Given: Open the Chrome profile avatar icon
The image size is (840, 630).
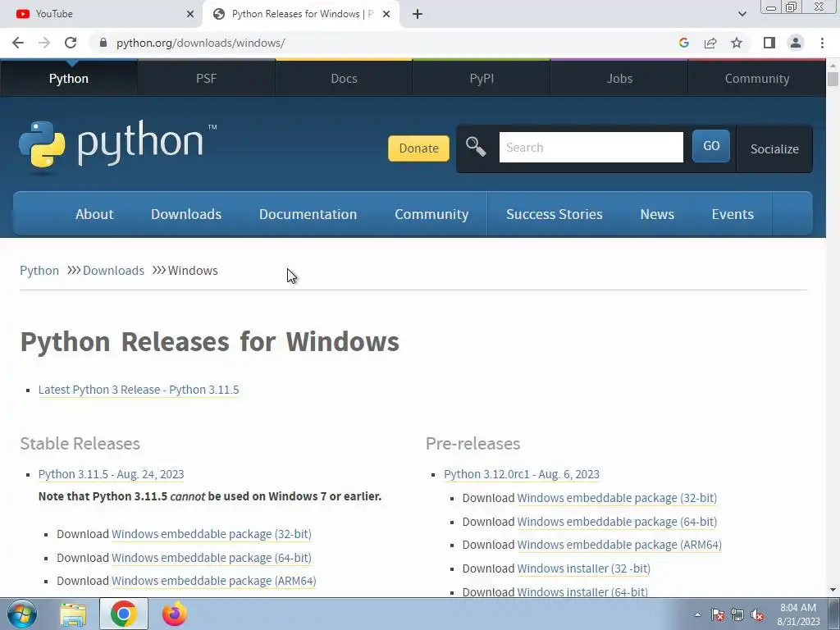Looking at the screenshot, I should [796, 43].
